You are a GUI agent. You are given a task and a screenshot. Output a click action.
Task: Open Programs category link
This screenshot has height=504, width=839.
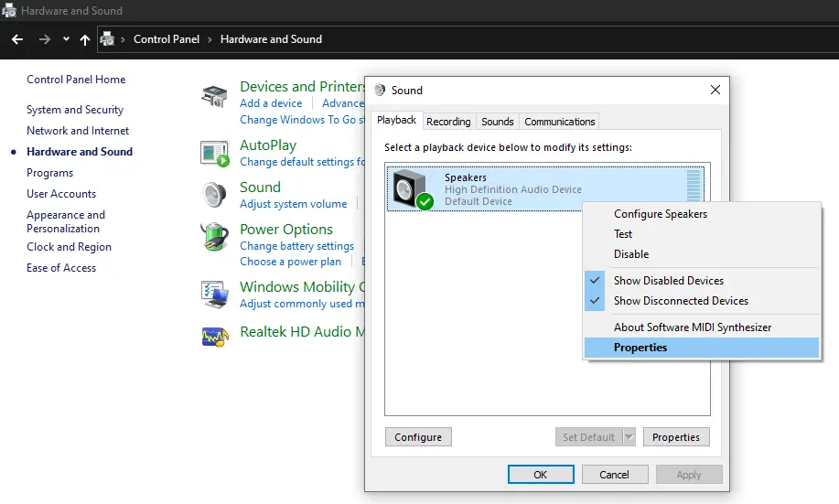(x=49, y=173)
